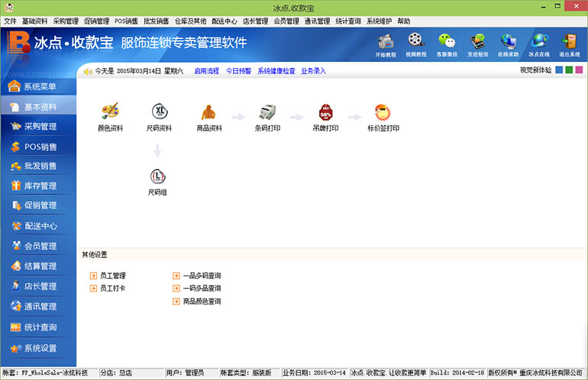Click the 启用流程 link
The height and width of the screenshot is (380, 588).
pos(207,71)
